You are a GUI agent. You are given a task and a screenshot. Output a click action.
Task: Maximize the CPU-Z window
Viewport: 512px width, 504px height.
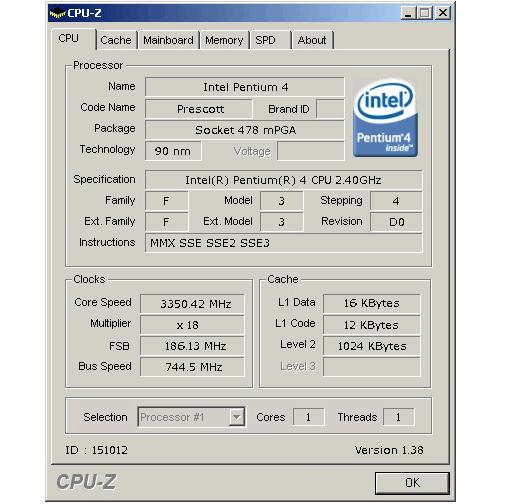point(425,13)
